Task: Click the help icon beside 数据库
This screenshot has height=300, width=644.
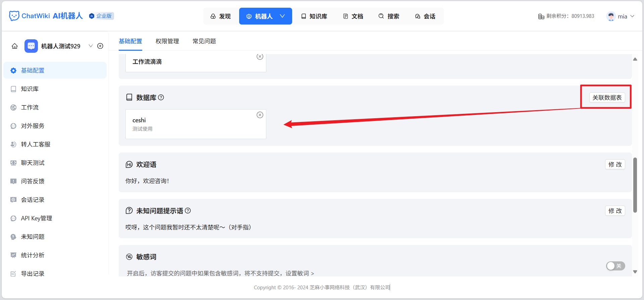Action: point(161,97)
